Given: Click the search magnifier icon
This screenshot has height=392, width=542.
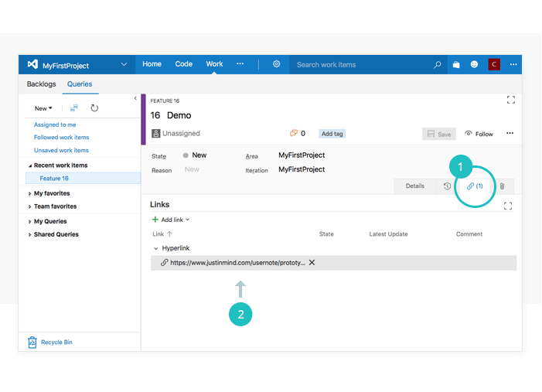Looking at the screenshot, I should [438, 65].
